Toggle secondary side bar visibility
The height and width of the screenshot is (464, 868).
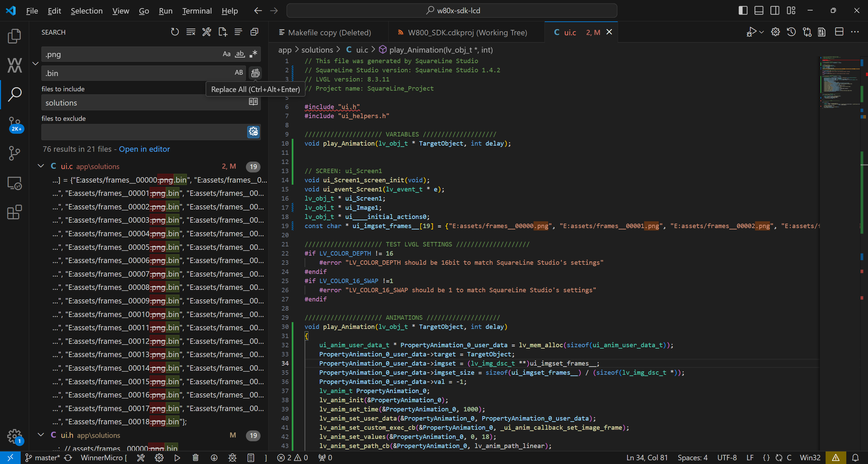tap(775, 11)
